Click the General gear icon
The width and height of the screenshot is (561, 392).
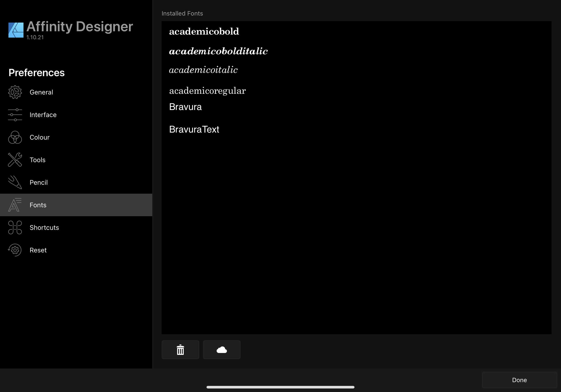point(15,92)
